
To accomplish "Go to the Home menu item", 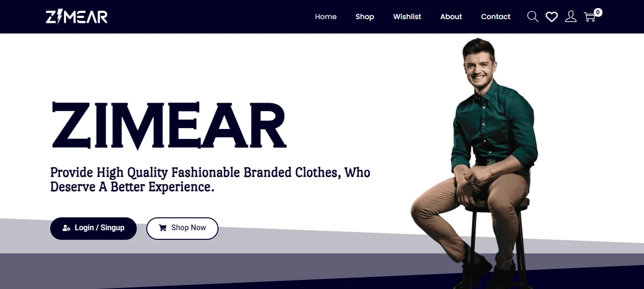I will click(326, 17).
